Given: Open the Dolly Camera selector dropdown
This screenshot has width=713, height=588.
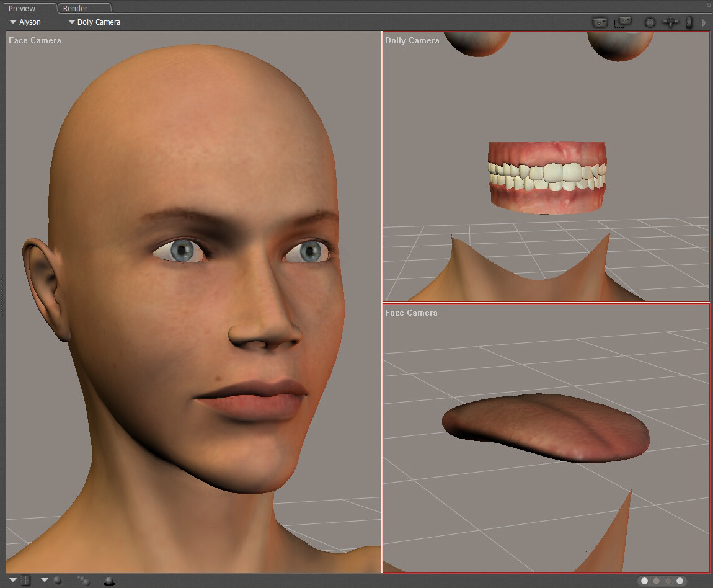Looking at the screenshot, I should 94,22.
